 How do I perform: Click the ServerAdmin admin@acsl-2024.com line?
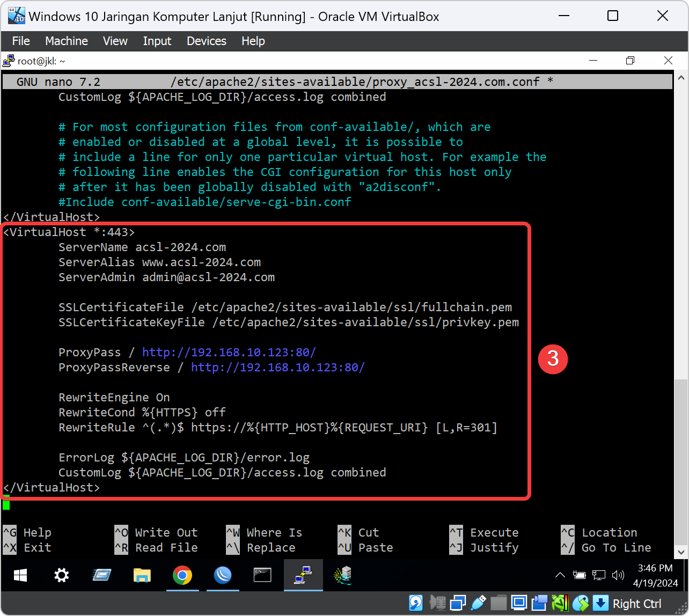[167, 277]
